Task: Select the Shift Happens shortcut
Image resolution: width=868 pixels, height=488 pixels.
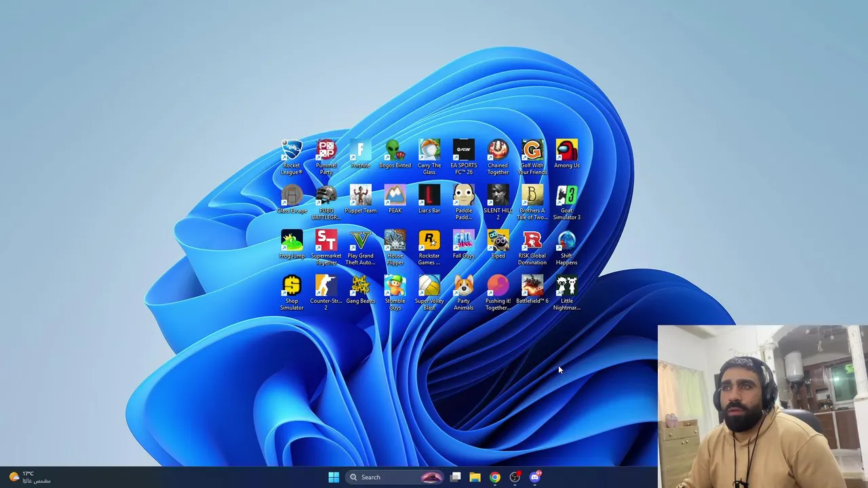Action: [567, 247]
